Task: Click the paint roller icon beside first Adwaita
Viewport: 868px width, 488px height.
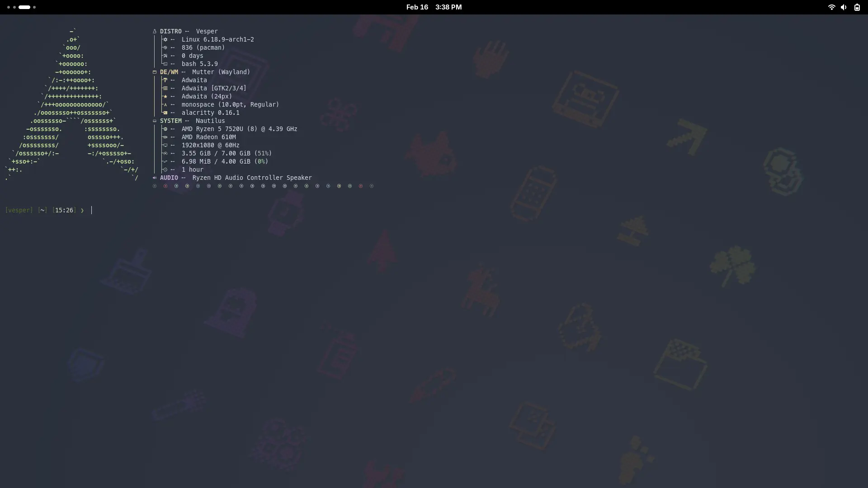Action: [x=165, y=80]
